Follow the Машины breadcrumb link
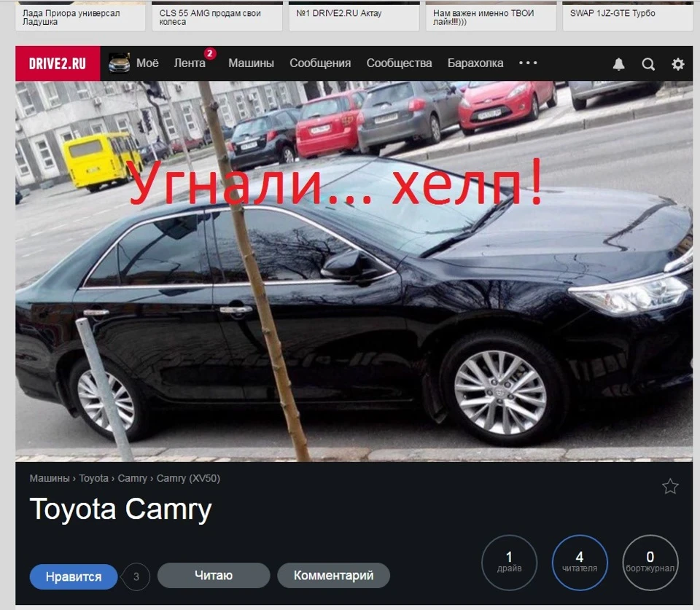This screenshot has width=700, height=610. pyautogui.click(x=50, y=478)
